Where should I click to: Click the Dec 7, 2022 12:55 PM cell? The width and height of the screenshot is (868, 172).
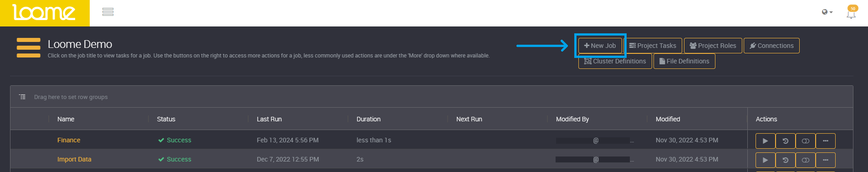[x=288, y=159]
